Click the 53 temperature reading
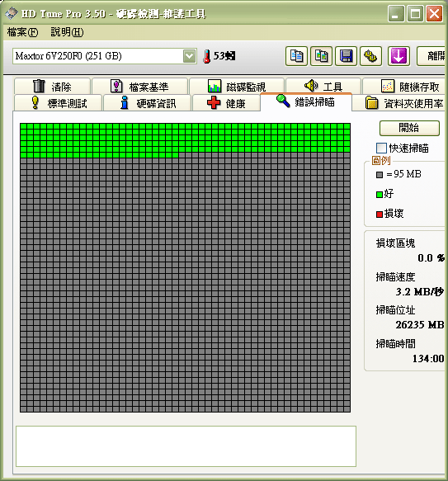The height and width of the screenshot is (481, 448). click(224, 56)
